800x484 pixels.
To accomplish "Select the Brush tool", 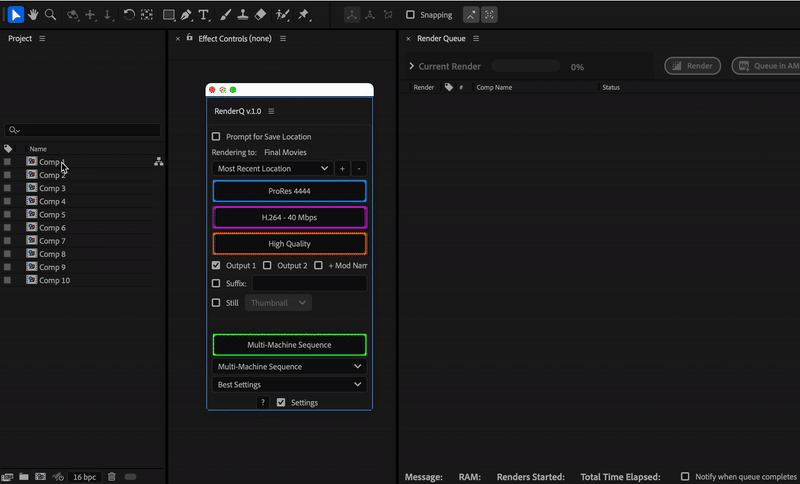I will (x=225, y=15).
